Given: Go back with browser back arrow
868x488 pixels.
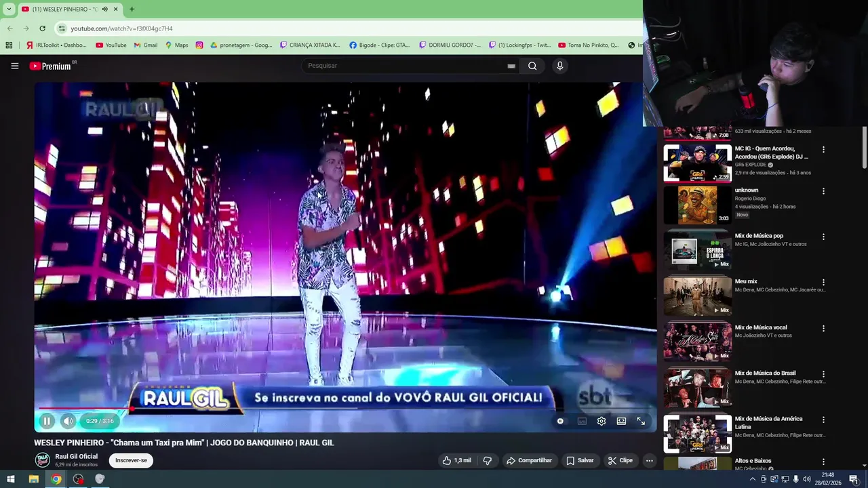Looking at the screenshot, I should click(x=9, y=28).
